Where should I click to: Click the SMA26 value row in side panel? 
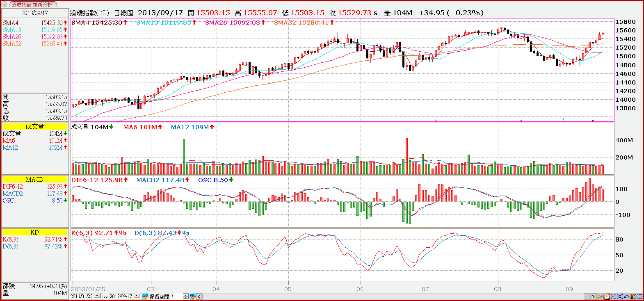tap(35, 37)
